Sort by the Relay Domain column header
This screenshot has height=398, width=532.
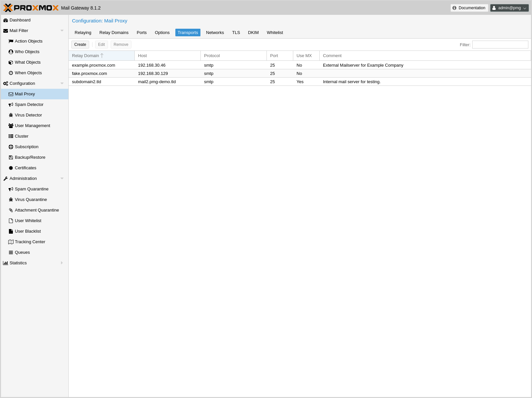click(x=86, y=56)
